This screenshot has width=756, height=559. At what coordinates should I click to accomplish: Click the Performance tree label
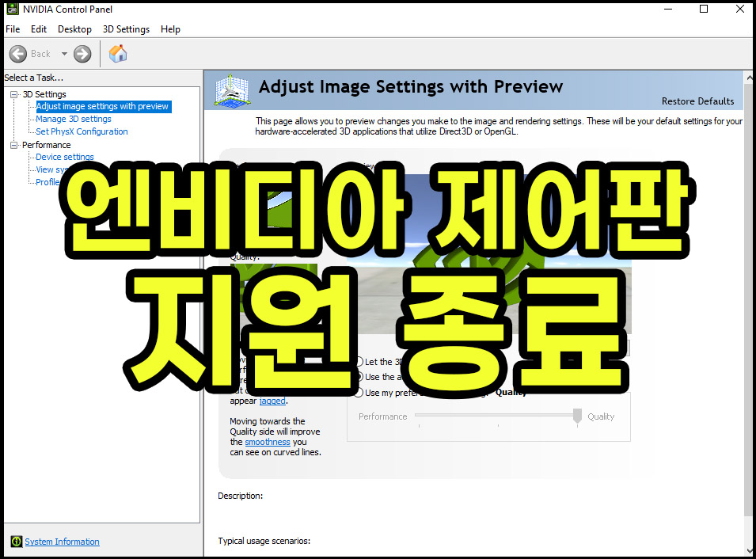(46, 145)
